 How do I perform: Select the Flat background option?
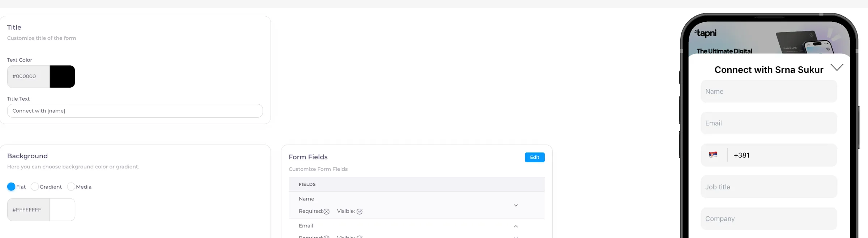(11, 187)
